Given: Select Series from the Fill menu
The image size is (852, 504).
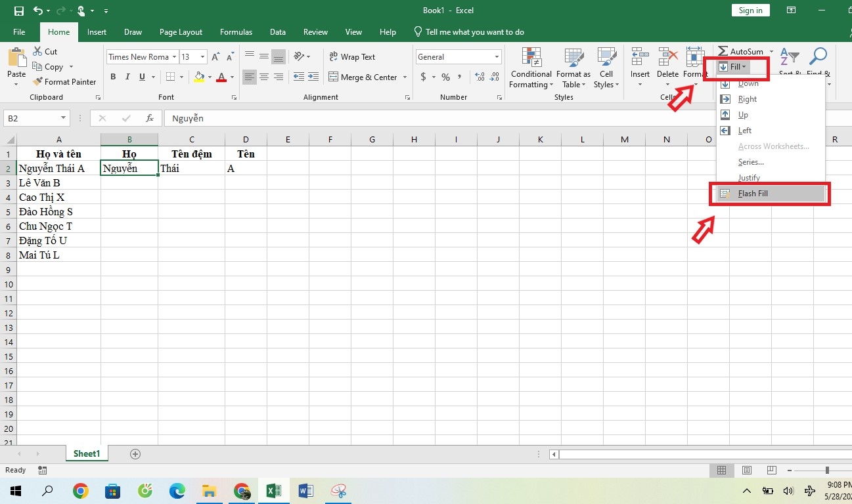Looking at the screenshot, I should 750,161.
